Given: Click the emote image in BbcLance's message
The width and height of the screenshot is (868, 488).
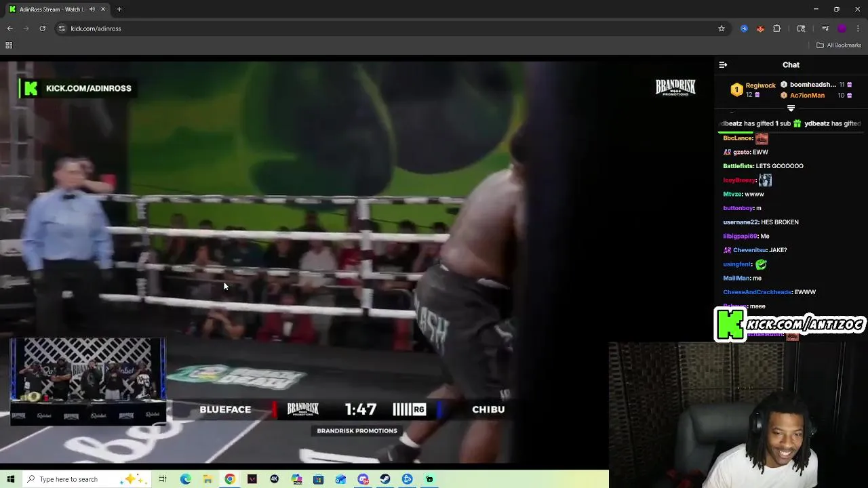Looking at the screenshot, I should pos(762,138).
